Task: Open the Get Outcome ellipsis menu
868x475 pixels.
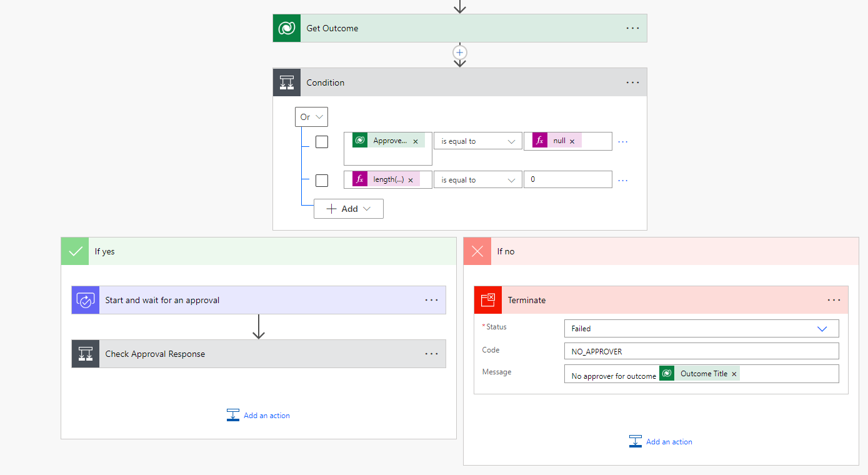Action: pos(632,28)
